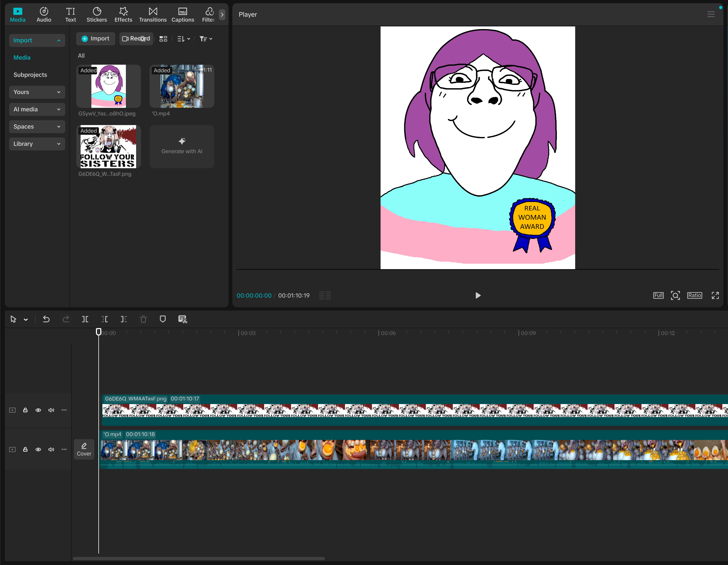Click the Record button
The height and width of the screenshot is (565, 728).
pyautogui.click(x=136, y=39)
